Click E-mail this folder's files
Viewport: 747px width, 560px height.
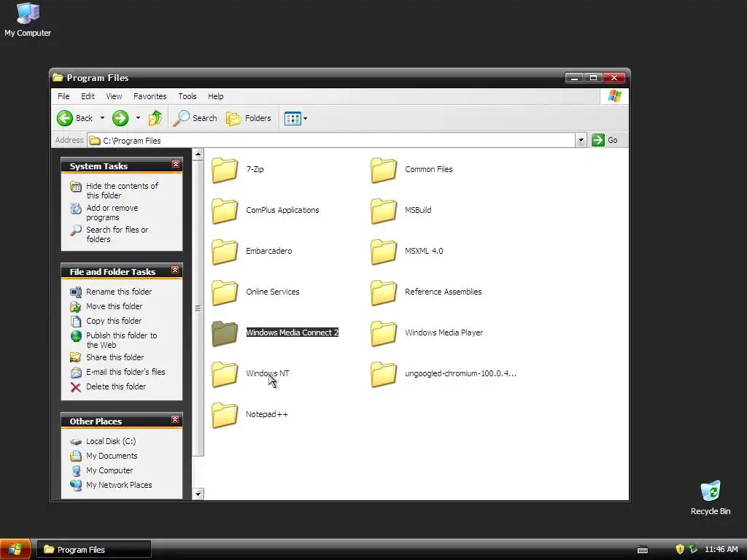tap(117, 372)
